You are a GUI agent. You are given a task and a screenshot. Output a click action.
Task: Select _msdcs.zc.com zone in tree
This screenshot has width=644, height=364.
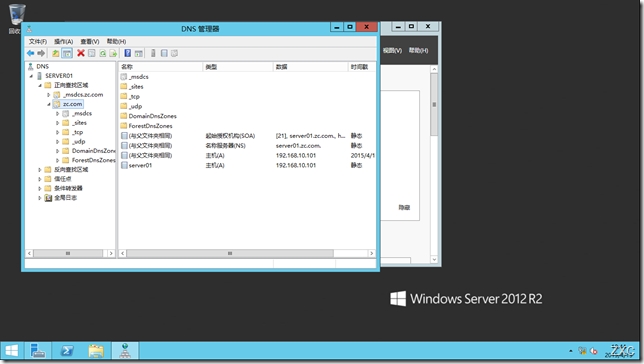coord(83,94)
